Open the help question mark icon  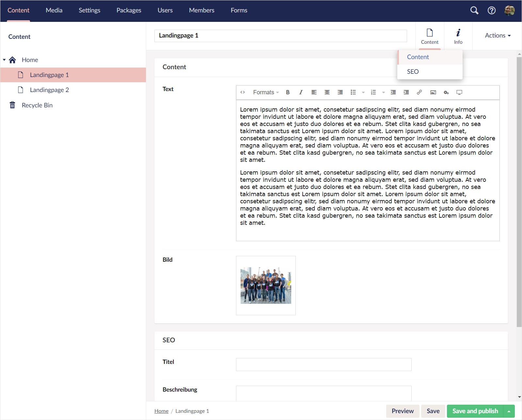pyautogui.click(x=491, y=10)
